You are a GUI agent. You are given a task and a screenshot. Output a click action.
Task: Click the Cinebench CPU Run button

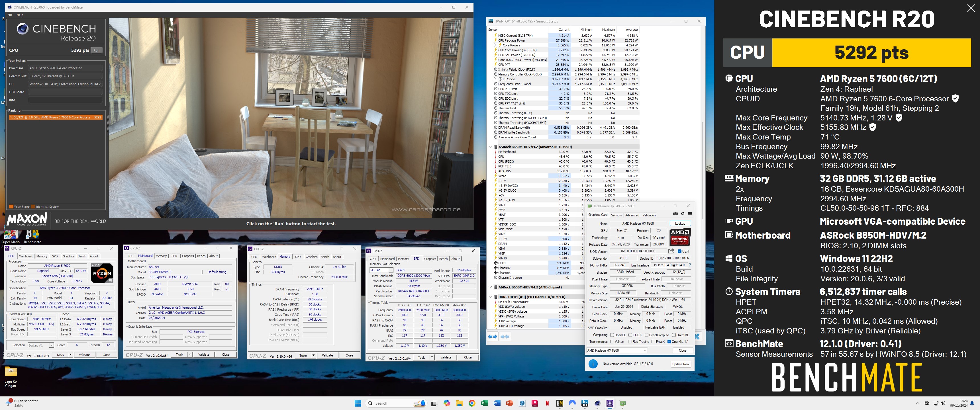tap(97, 50)
